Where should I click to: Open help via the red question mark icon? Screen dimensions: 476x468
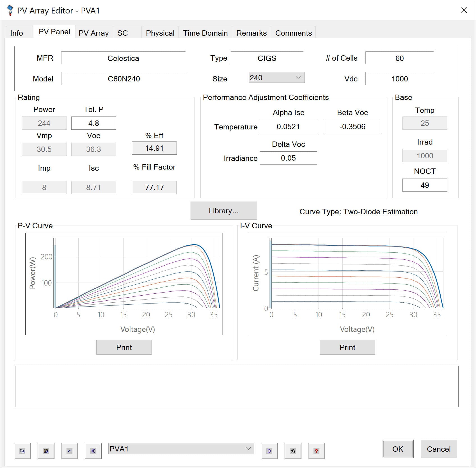tap(316, 451)
